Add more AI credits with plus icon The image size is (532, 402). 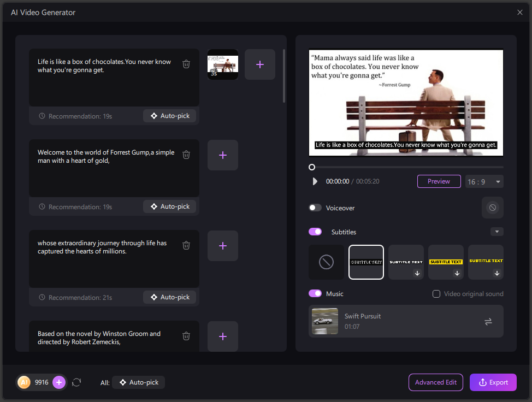[59, 382]
